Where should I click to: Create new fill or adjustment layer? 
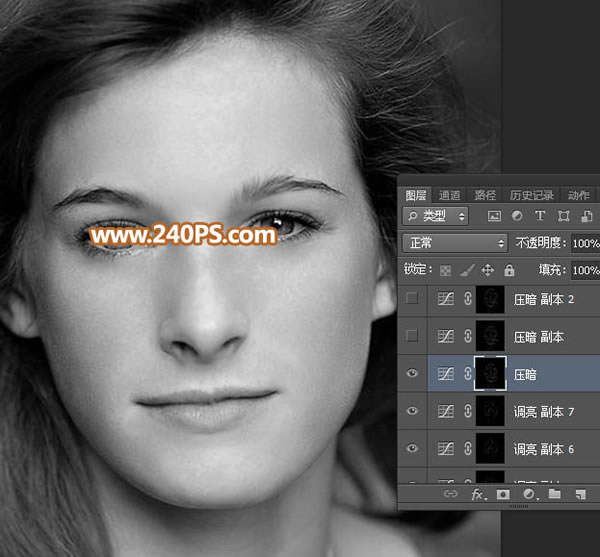[530, 495]
